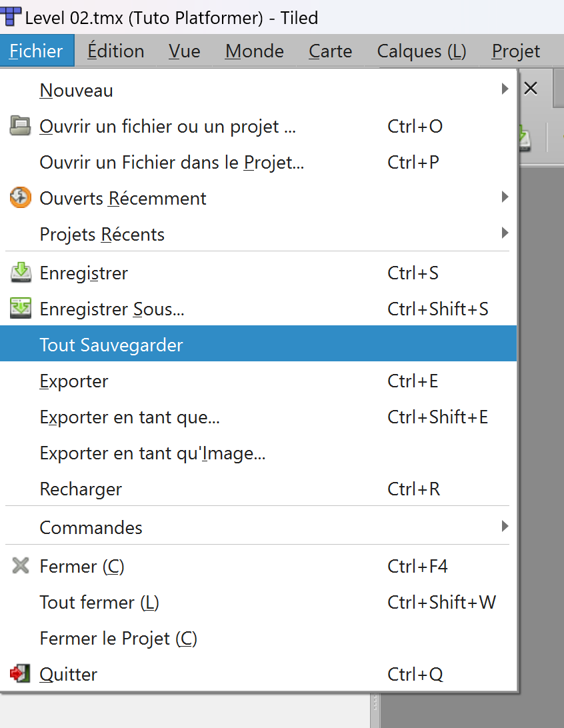The width and height of the screenshot is (564, 728).
Task: Click the Enregistrer Sous icon
Action: pos(21,309)
